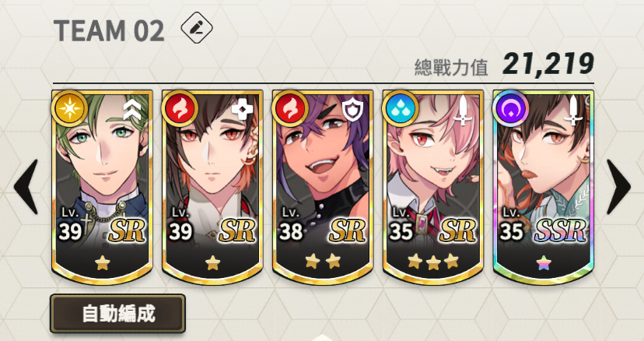This screenshot has width=644, height=341.
Task: Select the green-haired Lv. 39 SR character card
Action: click(x=102, y=187)
